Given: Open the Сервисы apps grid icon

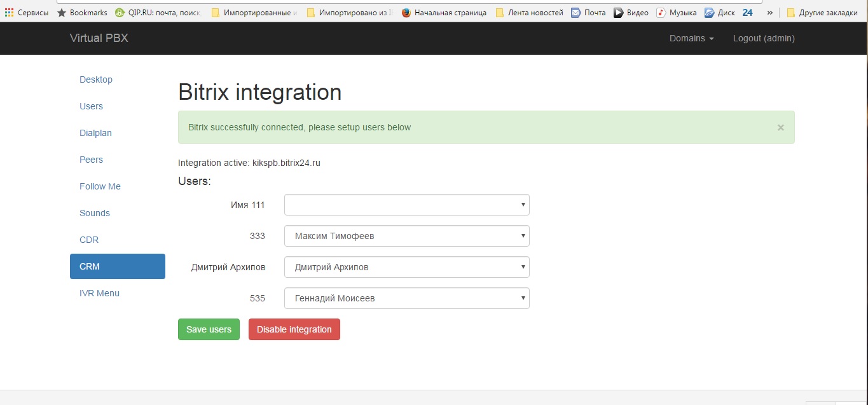Looking at the screenshot, I should click(9, 13).
